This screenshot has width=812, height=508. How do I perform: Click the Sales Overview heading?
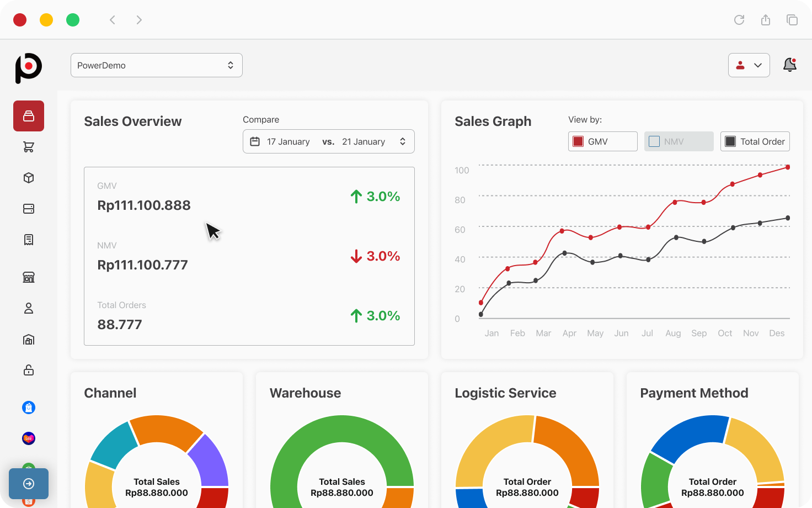133,121
